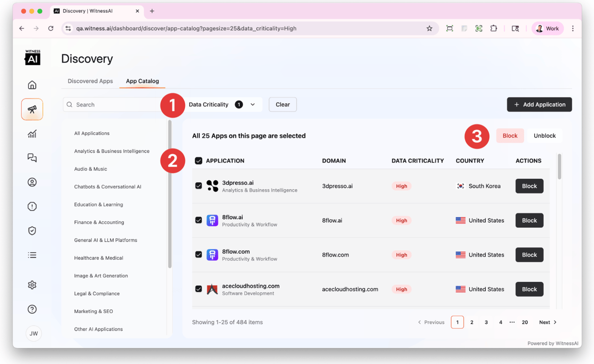
Task: Open the Home icon in sidebar
Action: [32, 85]
